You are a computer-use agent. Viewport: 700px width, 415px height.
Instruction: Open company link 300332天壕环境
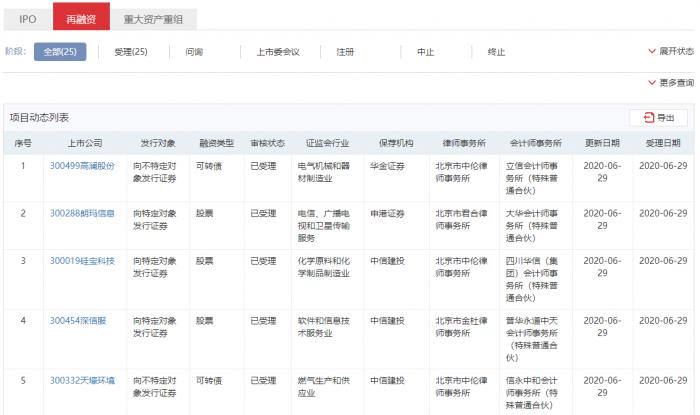tap(82, 381)
